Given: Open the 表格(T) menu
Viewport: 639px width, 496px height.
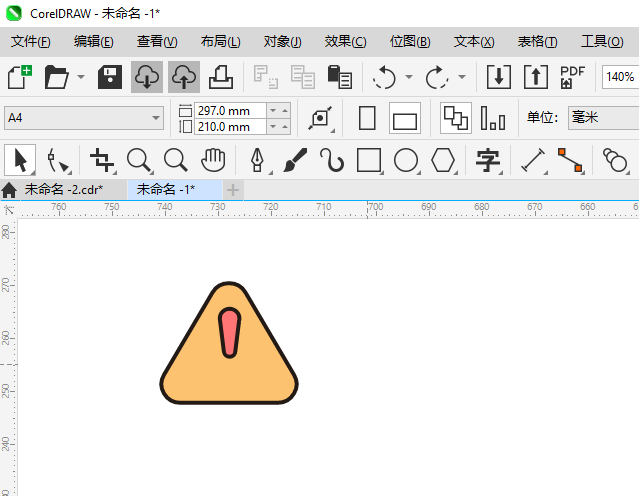Looking at the screenshot, I should pyautogui.click(x=538, y=42).
